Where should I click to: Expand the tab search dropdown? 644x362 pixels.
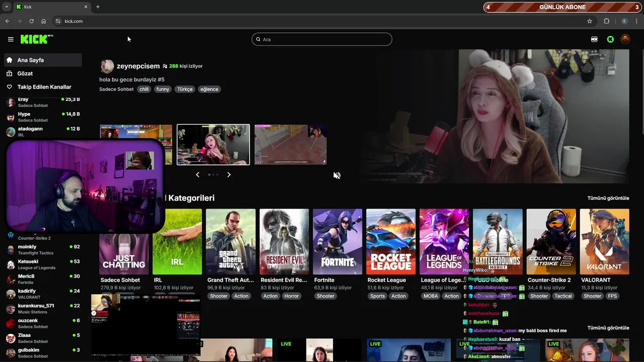pyautogui.click(x=6, y=7)
